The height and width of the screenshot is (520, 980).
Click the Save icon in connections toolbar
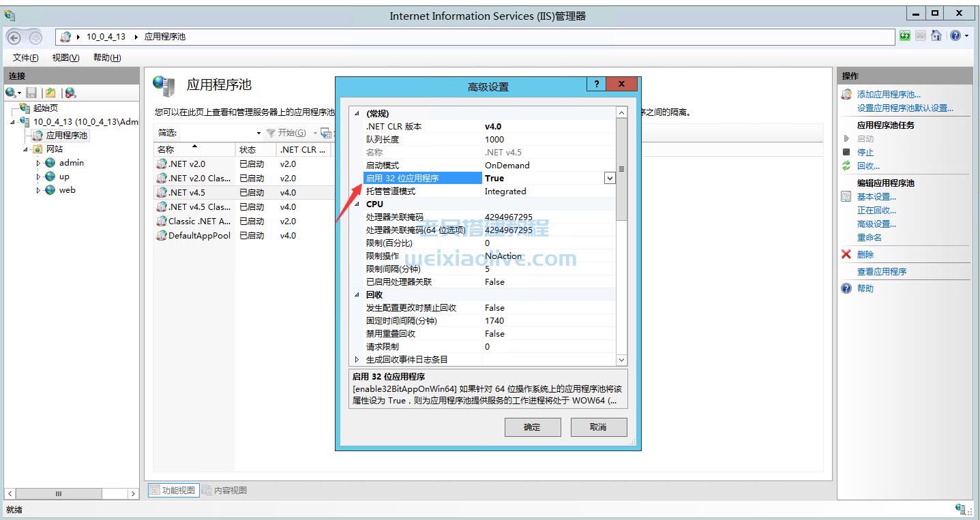point(31,93)
